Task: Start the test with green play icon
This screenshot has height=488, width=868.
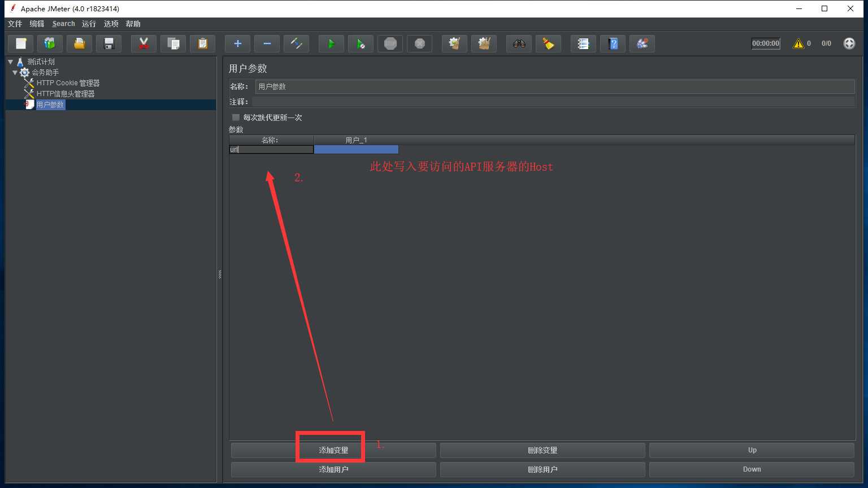Action: coord(331,43)
